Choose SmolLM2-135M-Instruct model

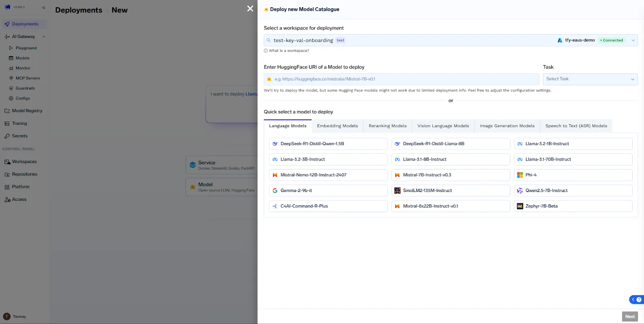(x=450, y=191)
